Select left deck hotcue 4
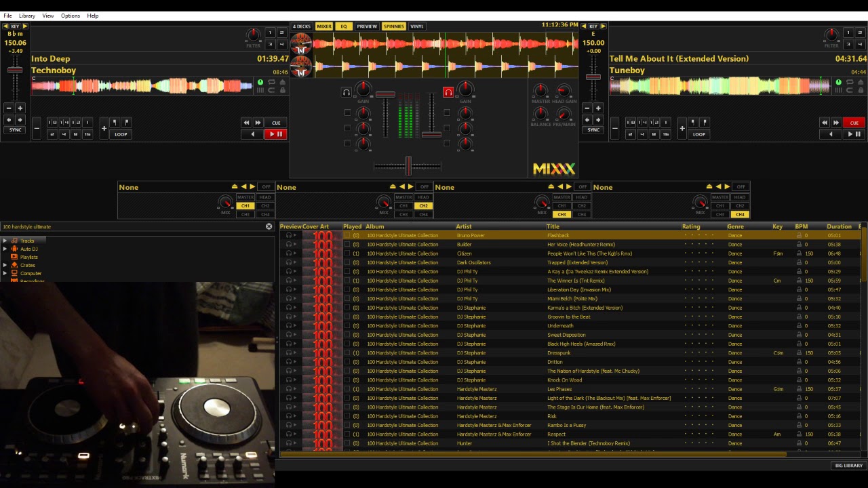The height and width of the screenshot is (488, 868). pos(281,44)
